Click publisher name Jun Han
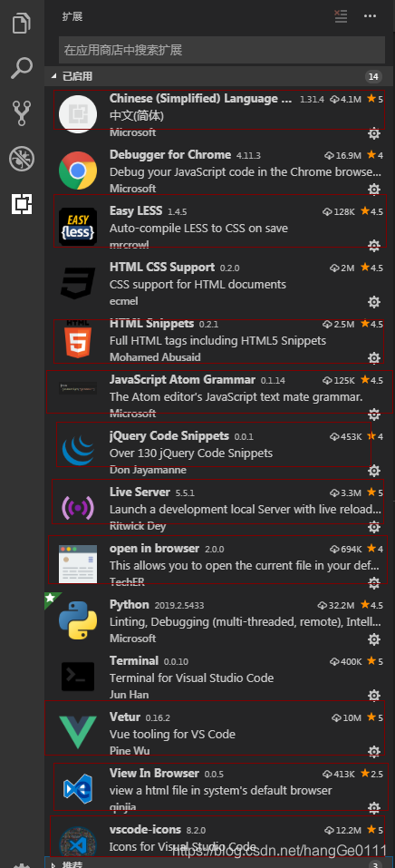The image size is (395, 868). tap(129, 696)
